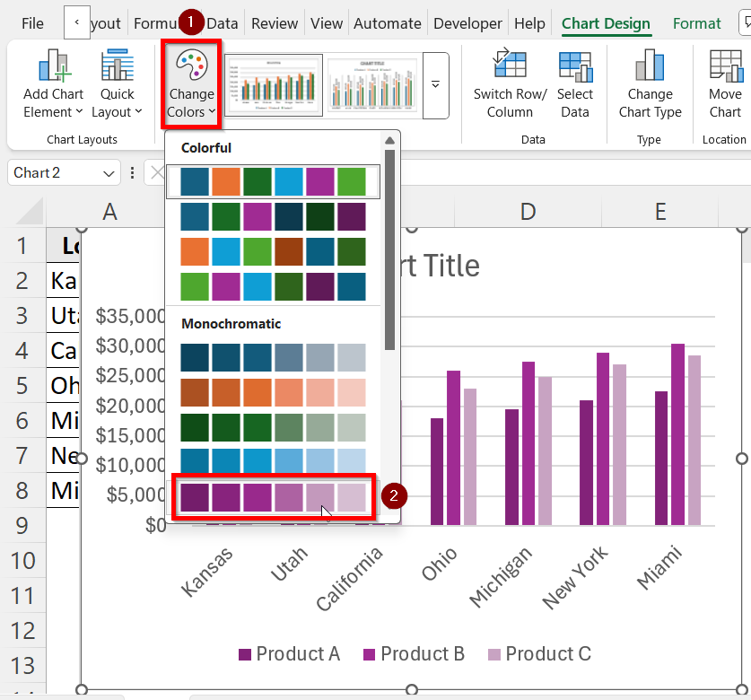
Task: Pick the orange monochromatic palette row
Action: tap(273, 391)
